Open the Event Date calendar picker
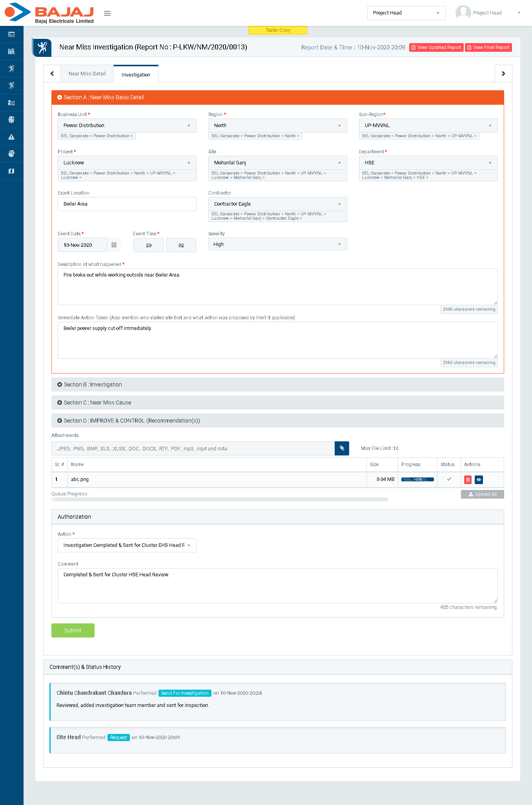Viewport: 532px width, 805px height. [114, 245]
